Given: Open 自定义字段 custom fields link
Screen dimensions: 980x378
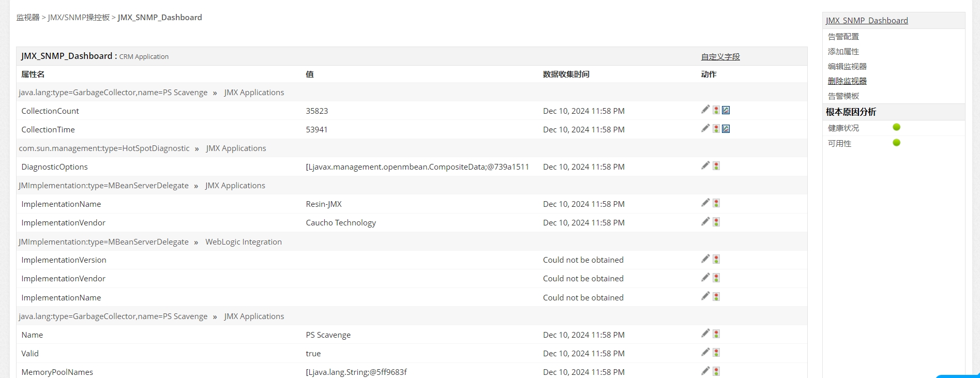Looking at the screenshot, I should tap(720, 57).
